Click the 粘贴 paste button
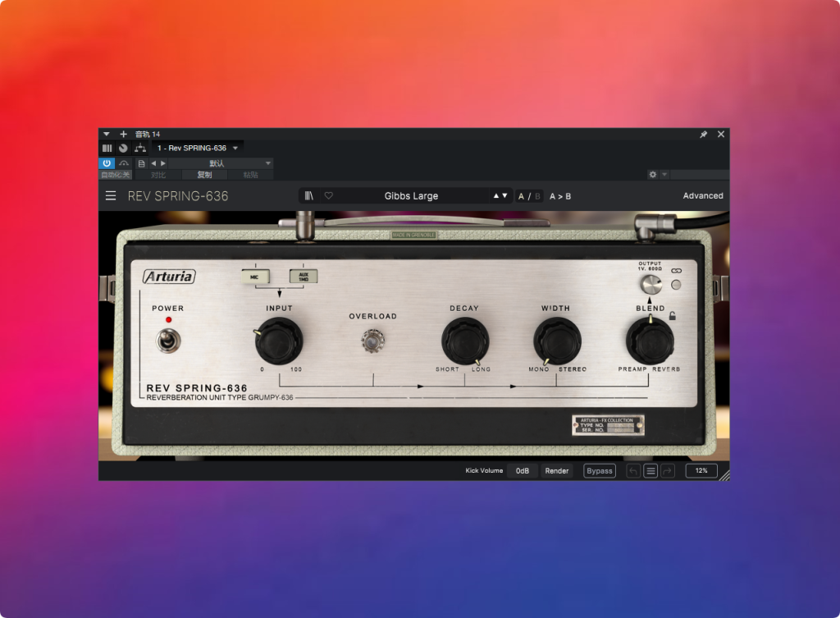This screenshot has width=840, height=618. click(250, 175)
